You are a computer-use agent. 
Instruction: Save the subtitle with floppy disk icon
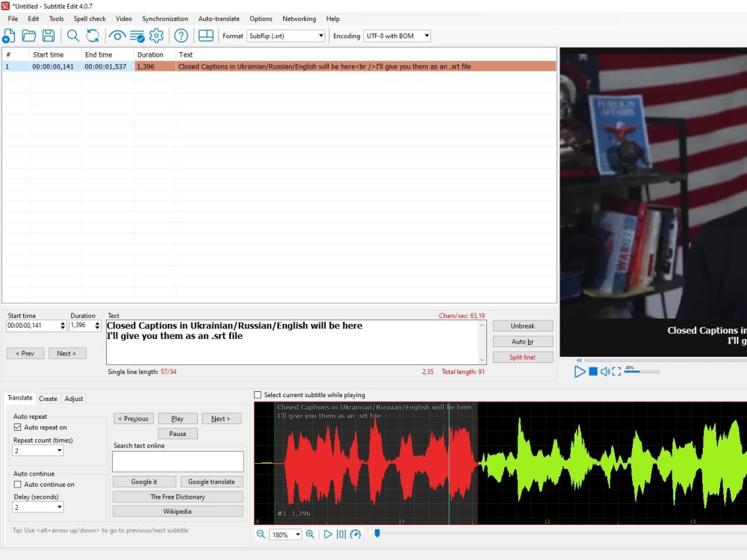(49, 36)
